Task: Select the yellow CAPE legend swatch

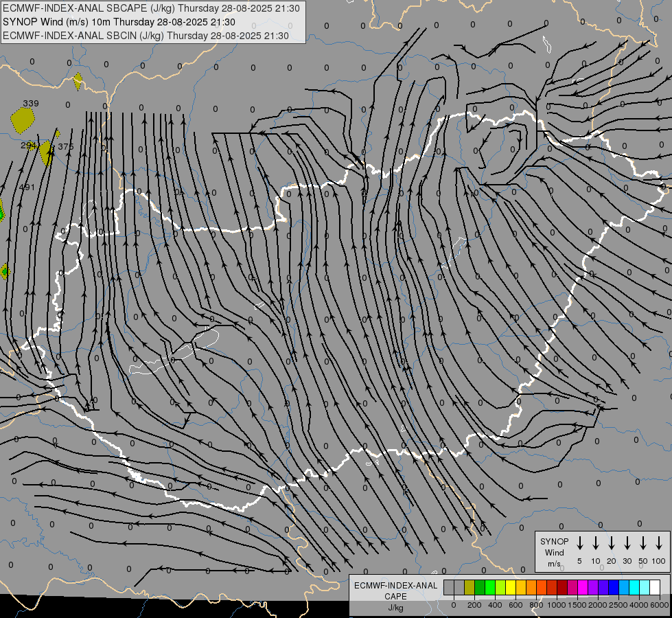Action: coord(511,587)
